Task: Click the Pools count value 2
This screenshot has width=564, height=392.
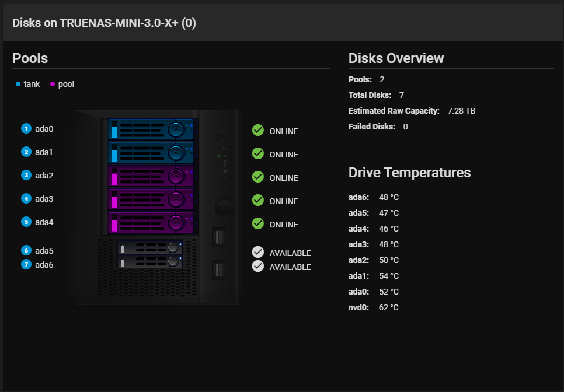Action: (x=382, y=79)
